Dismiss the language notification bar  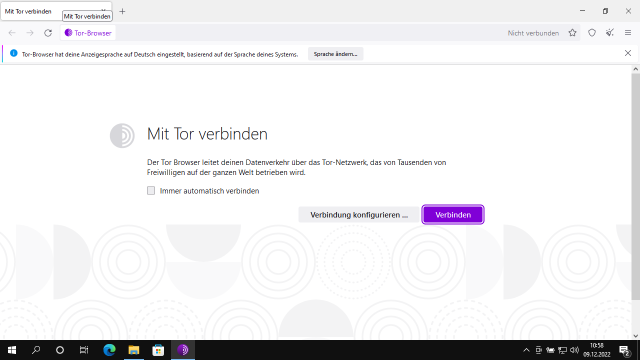(x=628, y=53)
